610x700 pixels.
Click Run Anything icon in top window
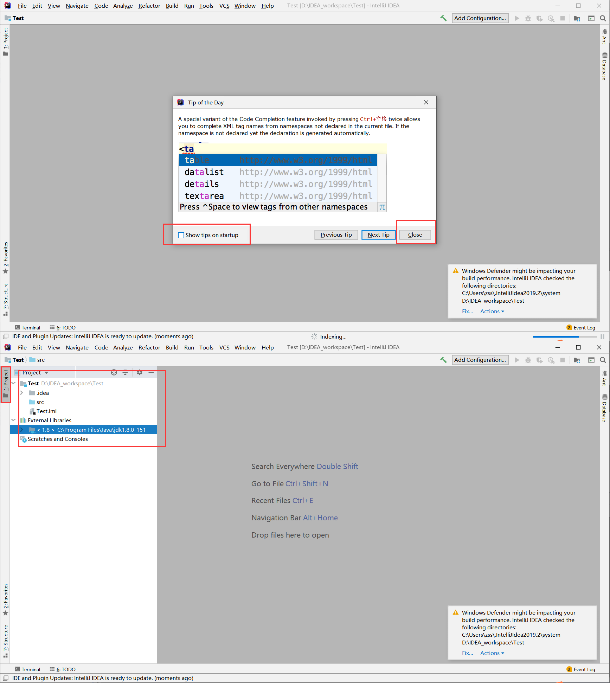click(x=591, y=18)
